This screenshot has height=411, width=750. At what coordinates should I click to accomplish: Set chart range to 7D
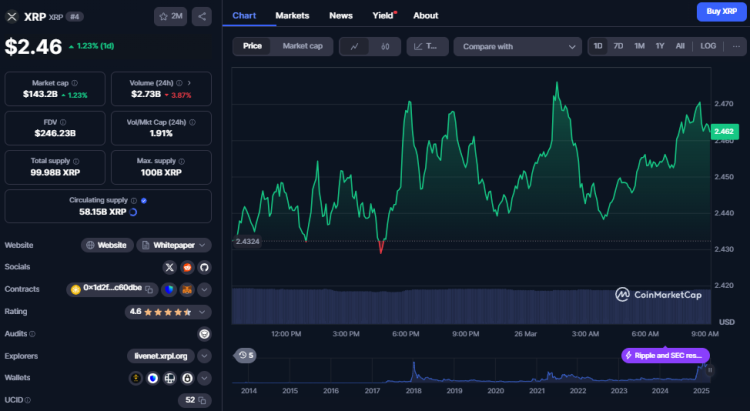pyautogui.click(x=618, y=46)
